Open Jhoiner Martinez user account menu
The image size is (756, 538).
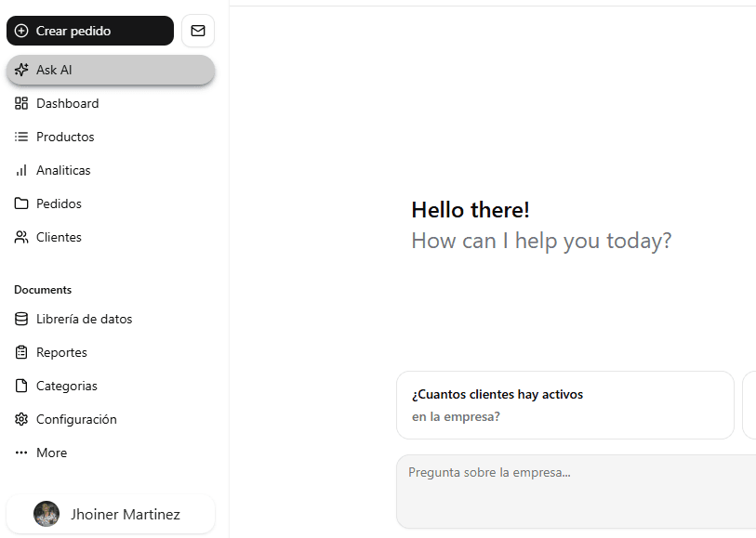pos(111,514)
